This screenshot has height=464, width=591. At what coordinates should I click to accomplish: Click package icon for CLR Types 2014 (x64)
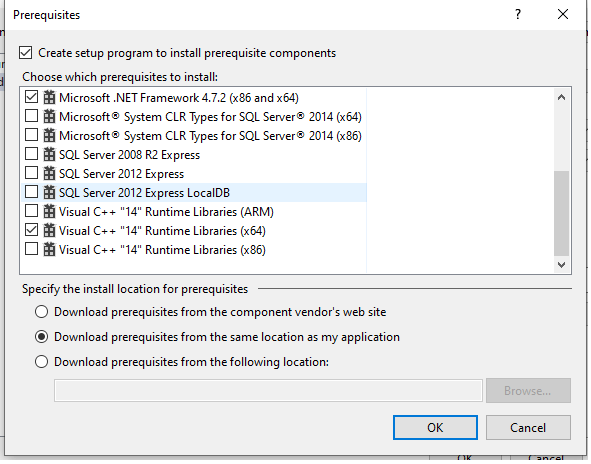[x=49, y=116]
